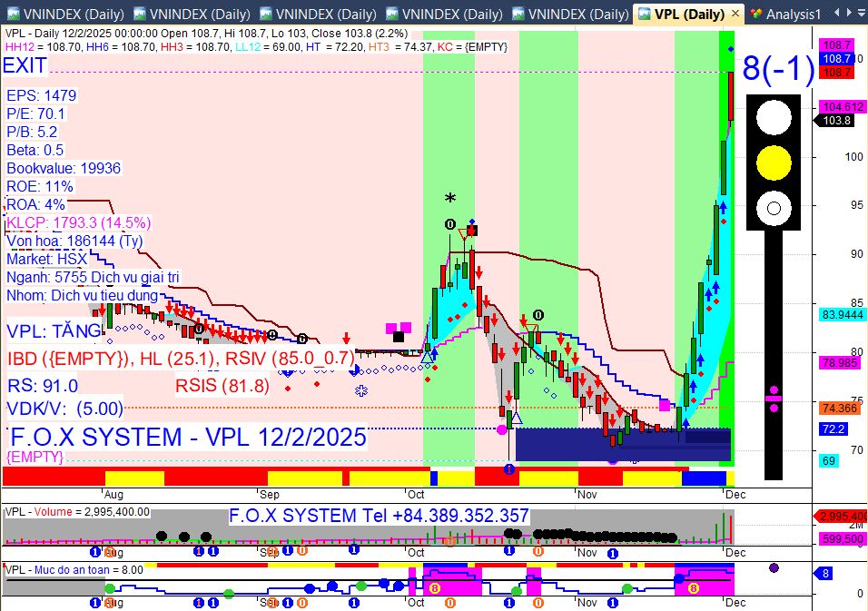Click the IBD HL RSIV indicator line
This screenshot has height=611, width=868.
point(181,358)
